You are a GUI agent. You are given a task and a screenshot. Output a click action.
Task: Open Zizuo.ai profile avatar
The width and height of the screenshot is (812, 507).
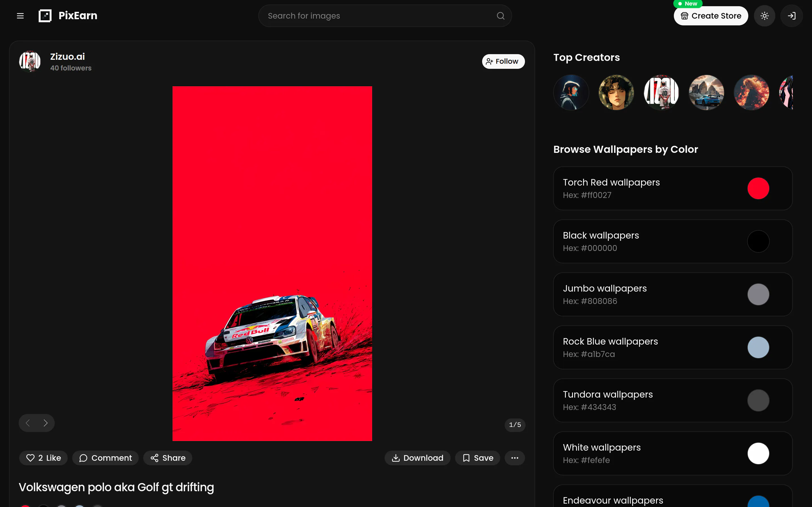pyautogui.click(x=30, y=62)
